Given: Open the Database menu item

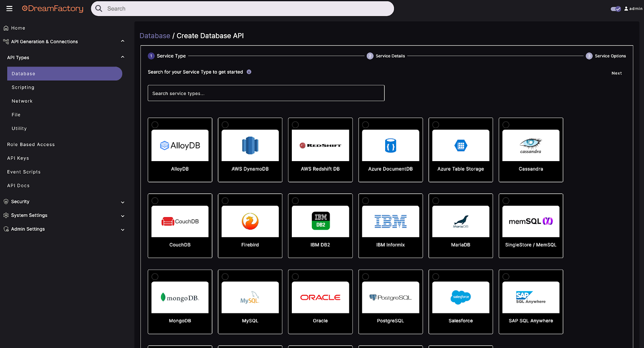Looking at the screenshot, I should point(64,74).
